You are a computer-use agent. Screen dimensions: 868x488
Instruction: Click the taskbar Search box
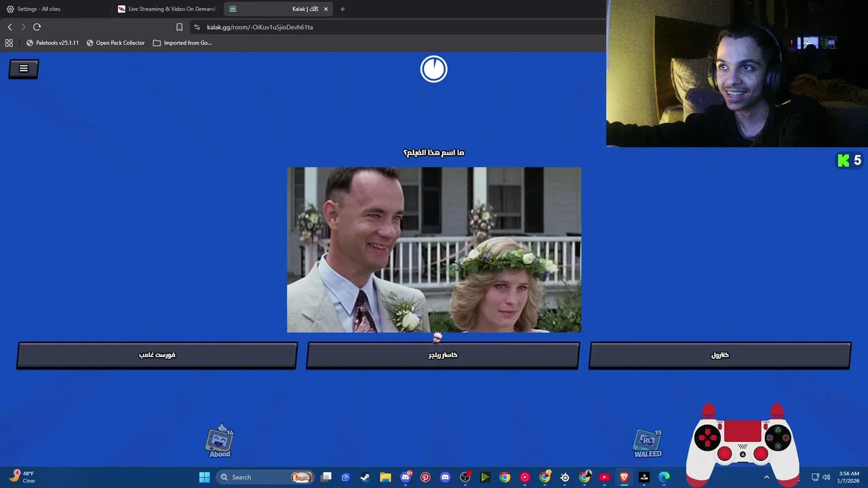pyautogui.click(x=265, y=477)
